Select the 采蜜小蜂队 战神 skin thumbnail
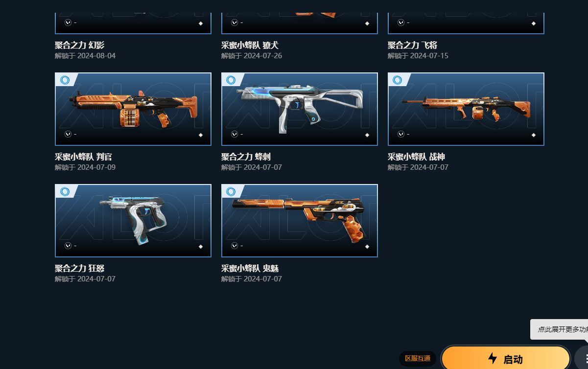The height and width of the screenshot is (369, 588). click(466, 109)
